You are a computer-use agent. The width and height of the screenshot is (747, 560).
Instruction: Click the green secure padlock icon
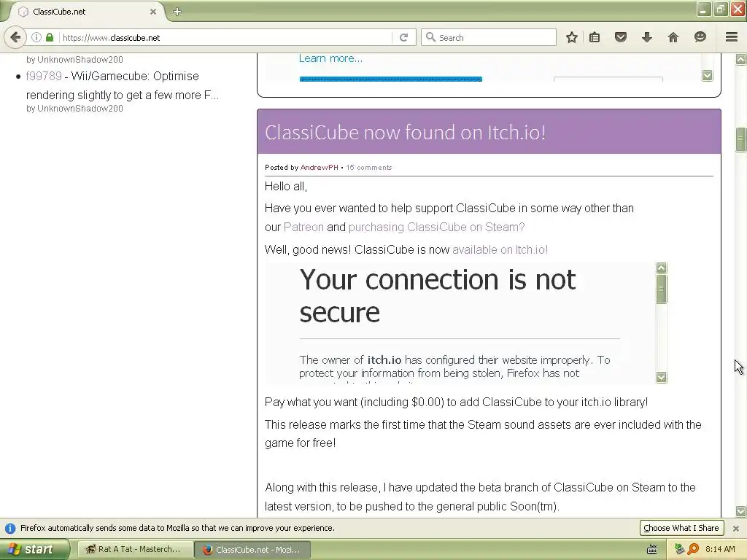point(50,37)
